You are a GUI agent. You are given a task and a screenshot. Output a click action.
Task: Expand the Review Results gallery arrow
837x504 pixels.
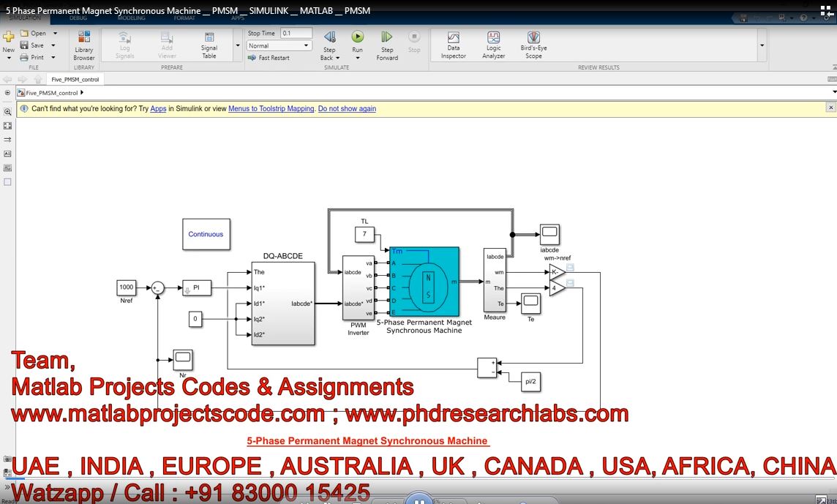click(x=762, y=45)
